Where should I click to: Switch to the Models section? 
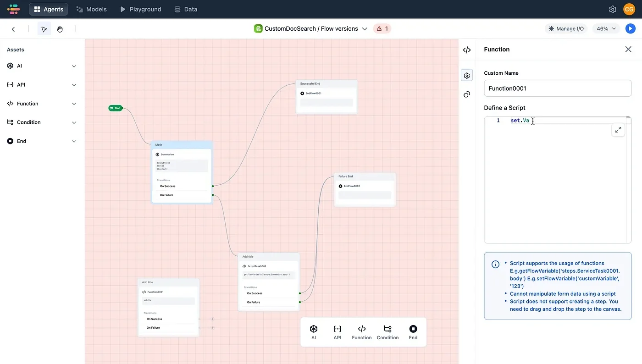[91, 9]
